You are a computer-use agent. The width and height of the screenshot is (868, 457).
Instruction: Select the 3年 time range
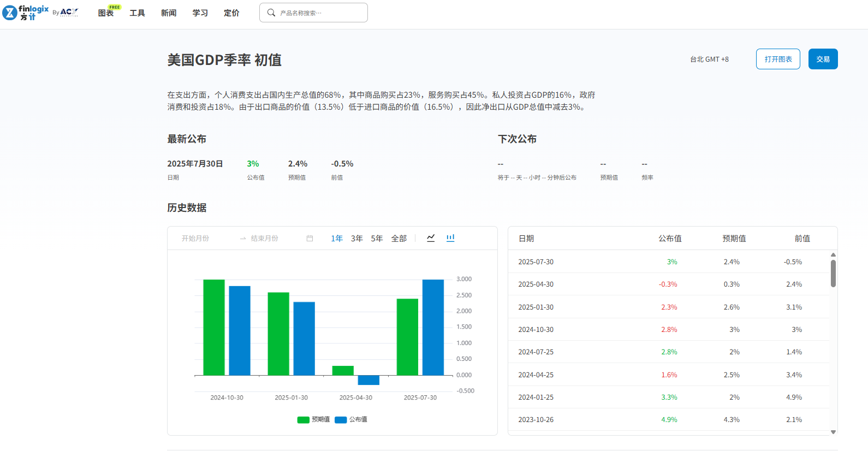pyautogui.click(x=357, y=239)
